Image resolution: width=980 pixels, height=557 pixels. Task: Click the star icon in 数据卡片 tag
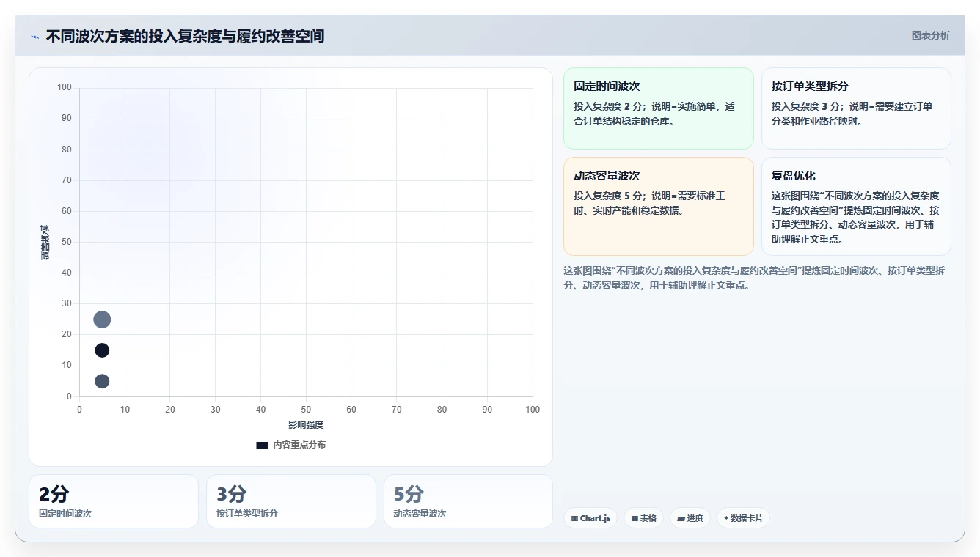tap(726, 518)
